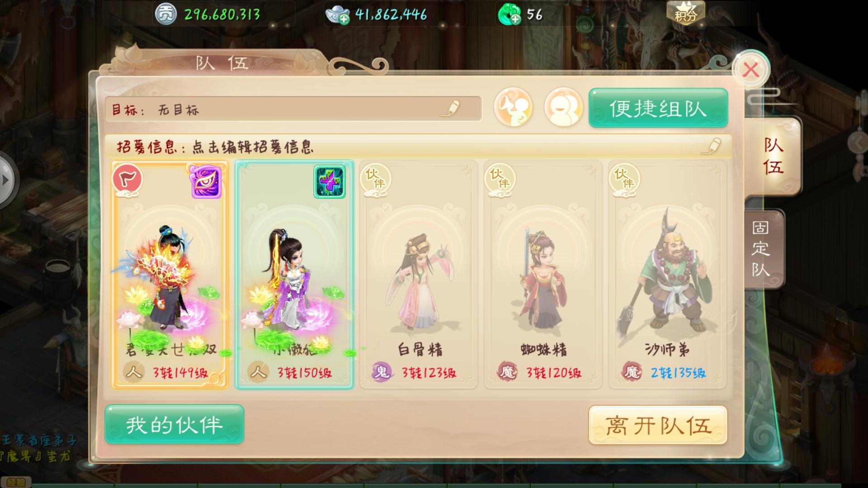Click the purple eye skill icon
868x488 pixels.
coord(206,182)
